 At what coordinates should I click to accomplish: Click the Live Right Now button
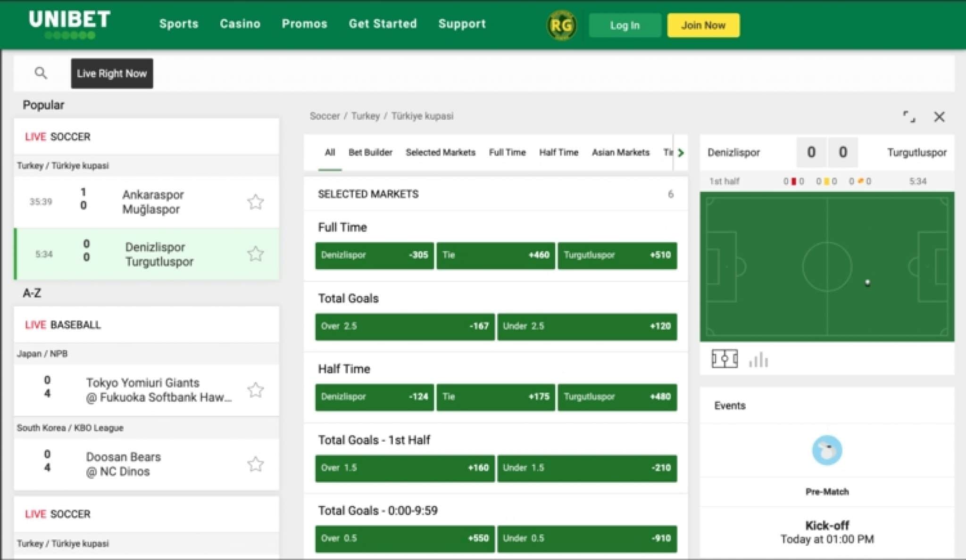pos(112,73)
